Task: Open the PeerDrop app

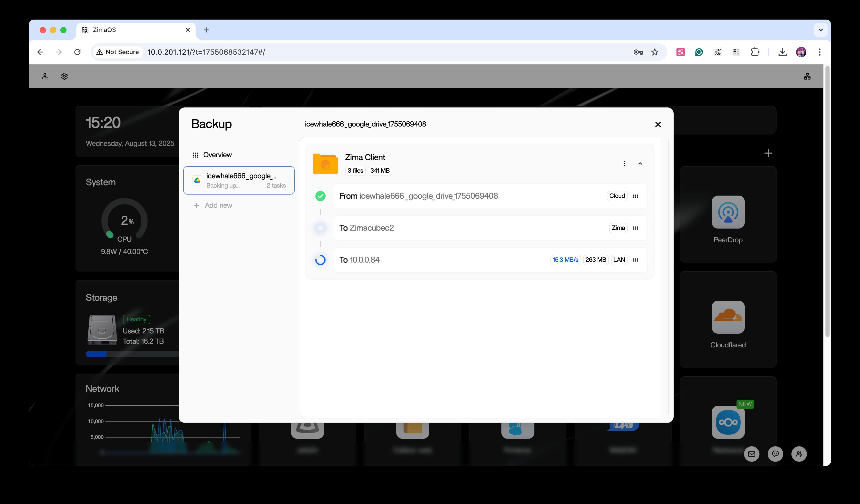Action: (x=728, y=212)
